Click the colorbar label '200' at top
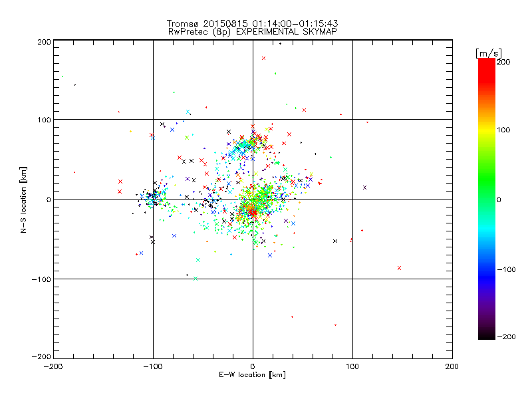This screenshot has height=399, width=532. click(503, 62)
